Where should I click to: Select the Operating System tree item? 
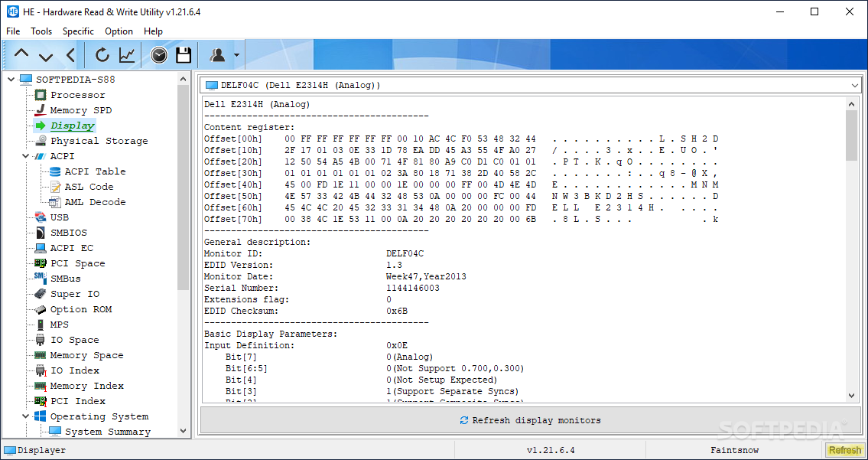(99, 416)
